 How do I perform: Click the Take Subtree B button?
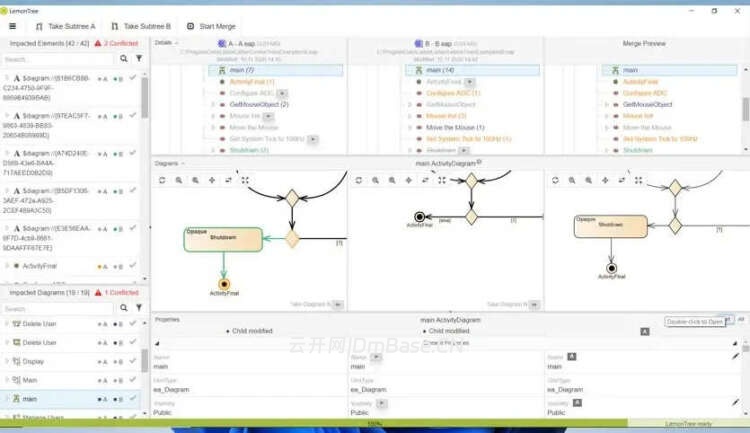139,26
